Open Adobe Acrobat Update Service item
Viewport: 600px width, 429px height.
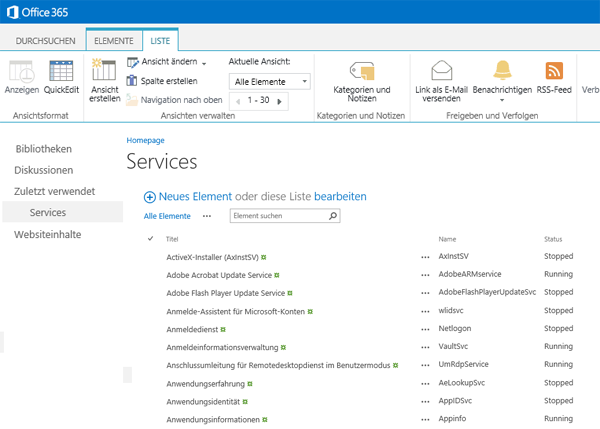click(x=219, y=275)
